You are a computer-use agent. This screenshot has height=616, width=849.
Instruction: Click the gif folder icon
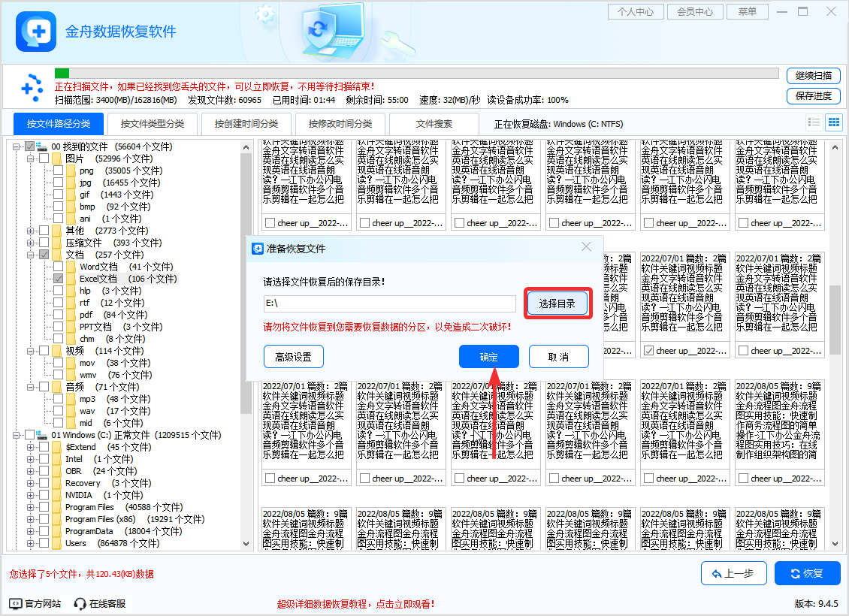[x=71, y=195]
